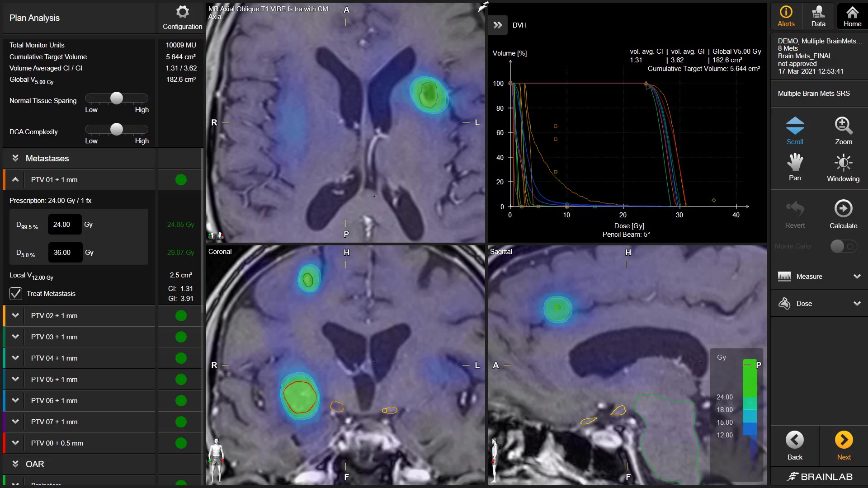This screenshot has width=868, height=488.
Task: Uncheck Treat Metastasis checkbox
Action: click(x=16, y=294)
